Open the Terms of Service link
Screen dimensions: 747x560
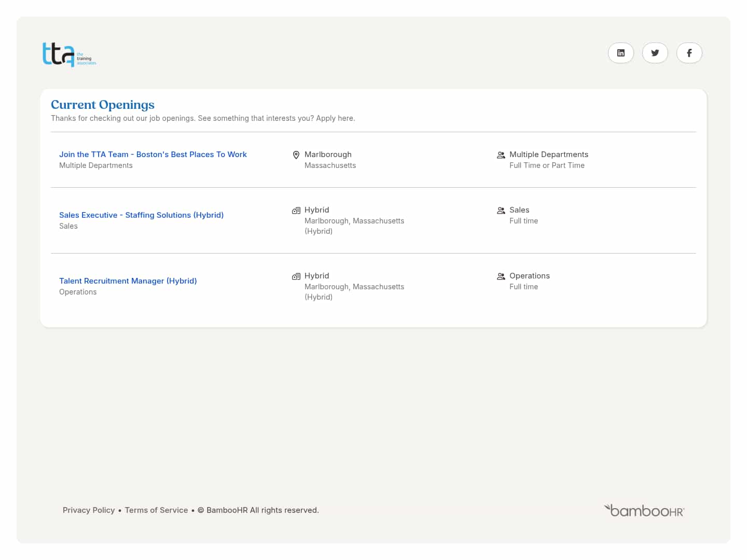point(157,510)
